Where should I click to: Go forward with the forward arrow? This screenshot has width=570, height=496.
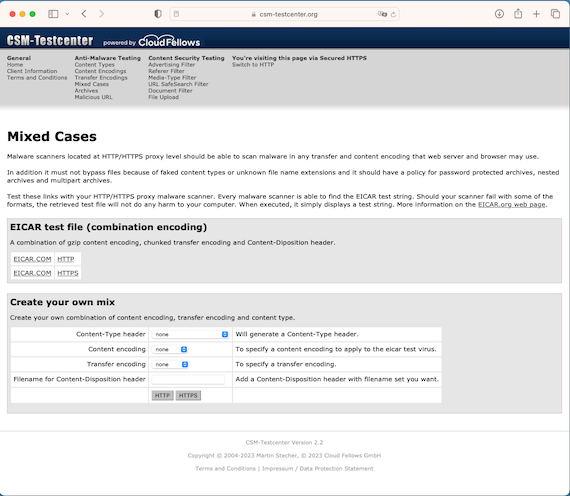click(x=101, y=14)
